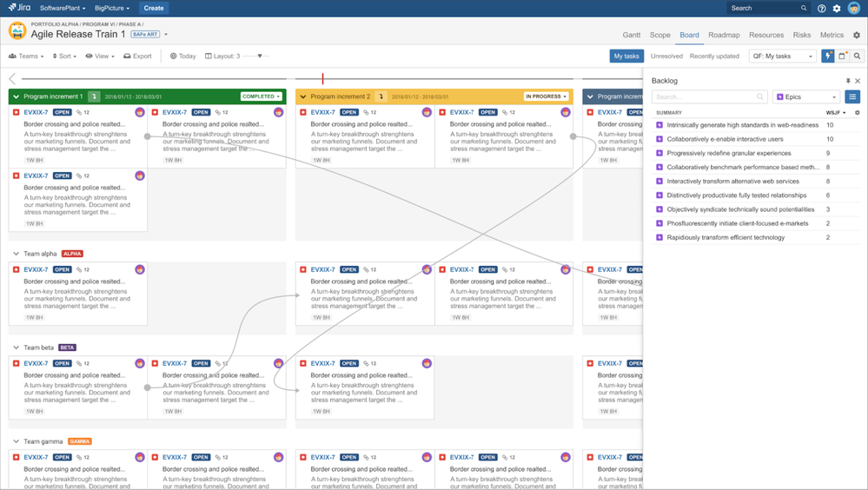
Task: Click the Backlog search input
Action: 709,97
